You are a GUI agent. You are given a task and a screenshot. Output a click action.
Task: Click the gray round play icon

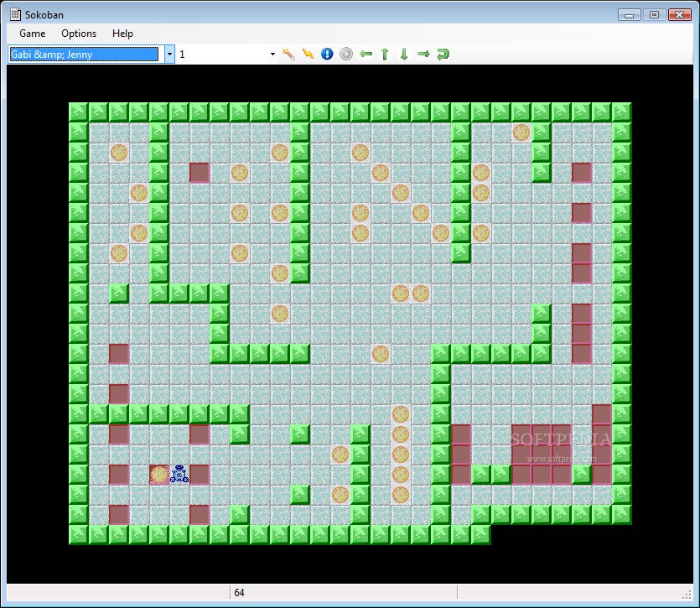(346, 55)
